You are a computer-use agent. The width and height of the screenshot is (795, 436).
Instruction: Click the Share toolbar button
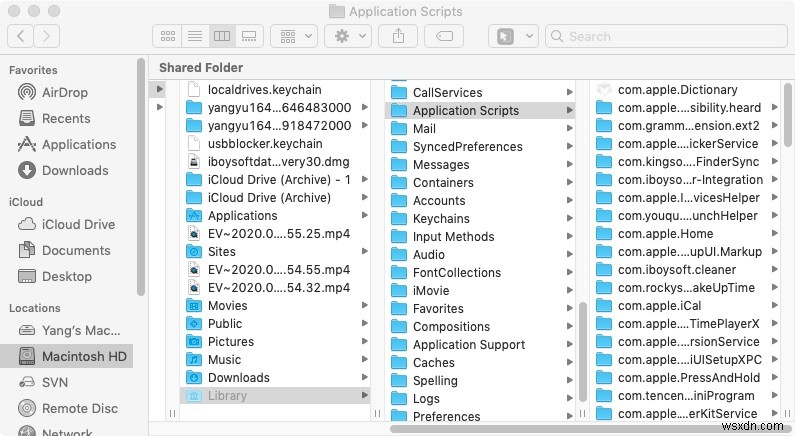tap(399, 36)
